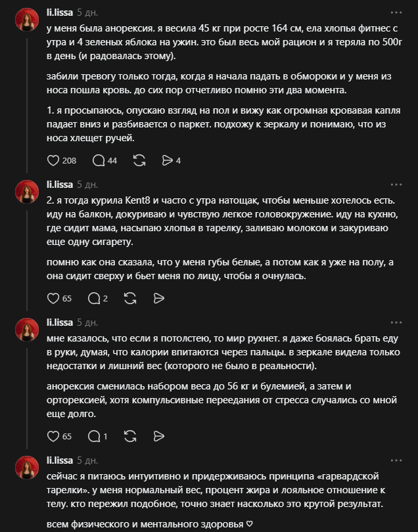Open the more options menu on the first post
The image size is (418, 532).
click(396, 12)
